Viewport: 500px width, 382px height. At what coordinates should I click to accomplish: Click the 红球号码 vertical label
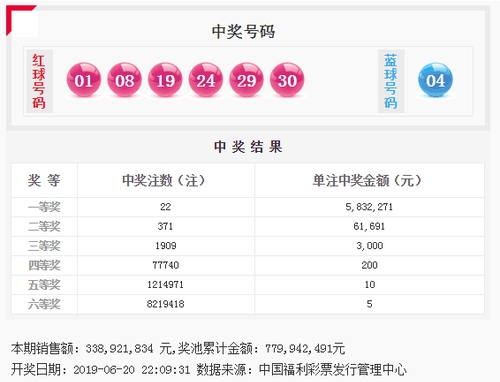39,81
